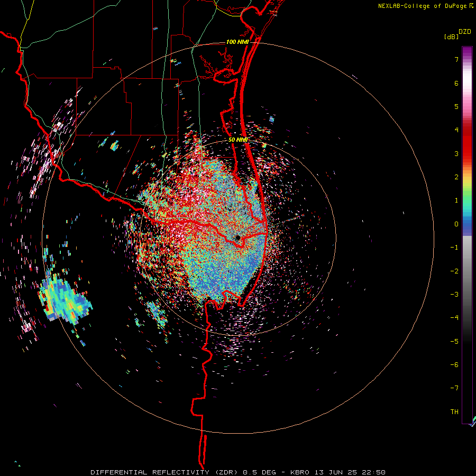Click the [dB] unit label

click(451, 36)
